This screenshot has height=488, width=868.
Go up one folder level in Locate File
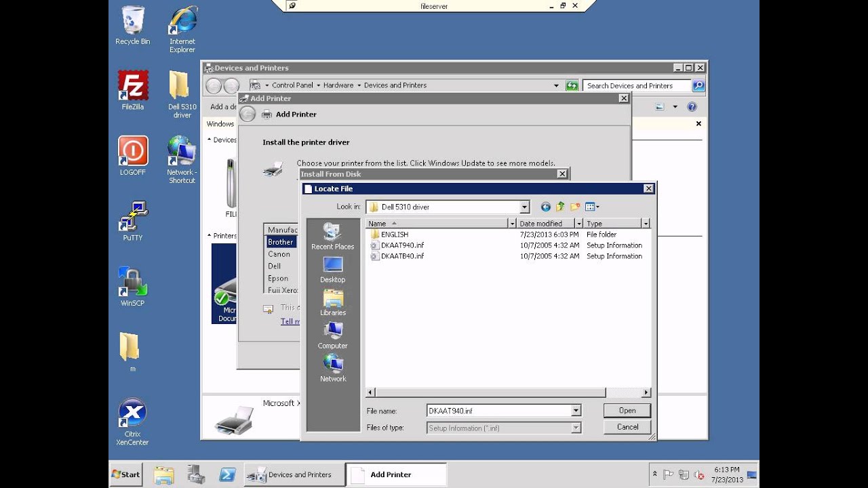560,207
